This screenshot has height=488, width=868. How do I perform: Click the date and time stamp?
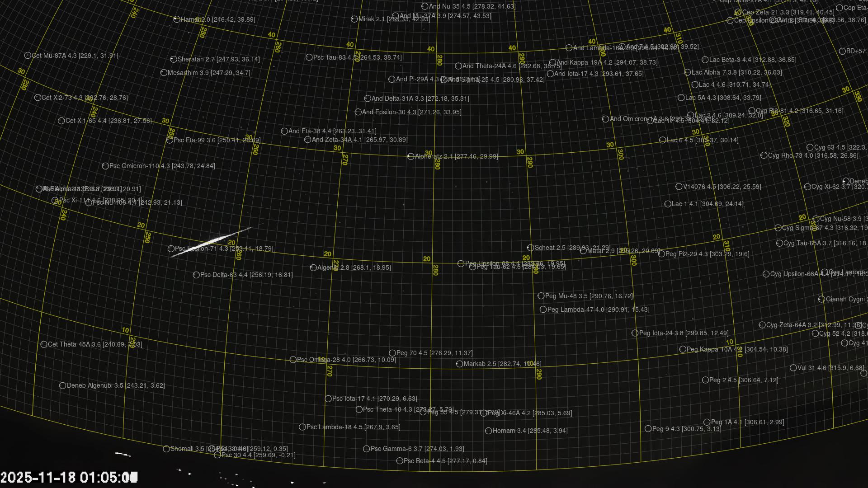[x=69, y=477]
